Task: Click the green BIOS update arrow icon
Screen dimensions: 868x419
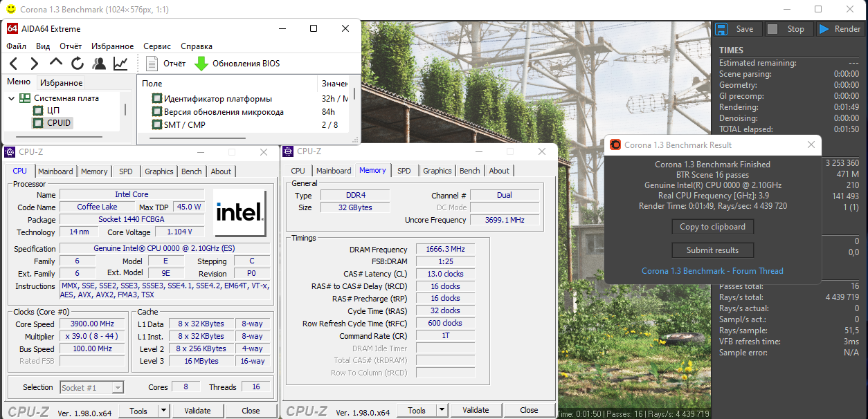Action: 201,64
